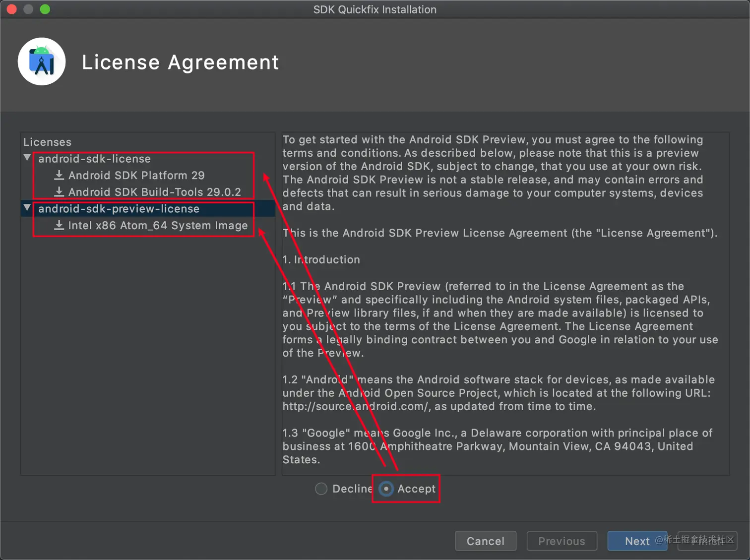
Task: Select the Decline radio button
Action: coord(321,489)
